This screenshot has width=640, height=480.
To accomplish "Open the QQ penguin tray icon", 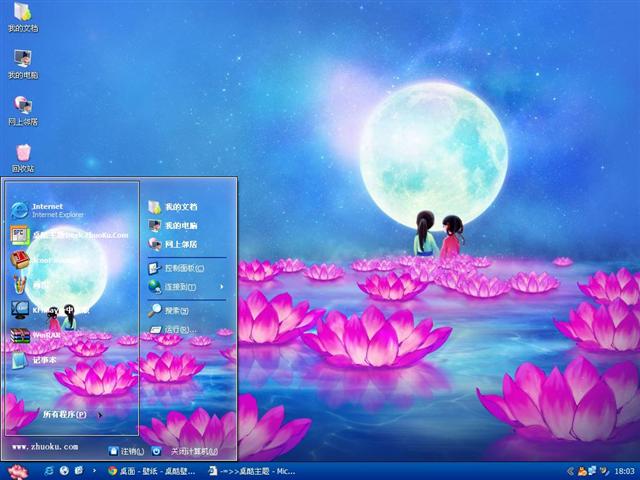I will pos(582,471).
